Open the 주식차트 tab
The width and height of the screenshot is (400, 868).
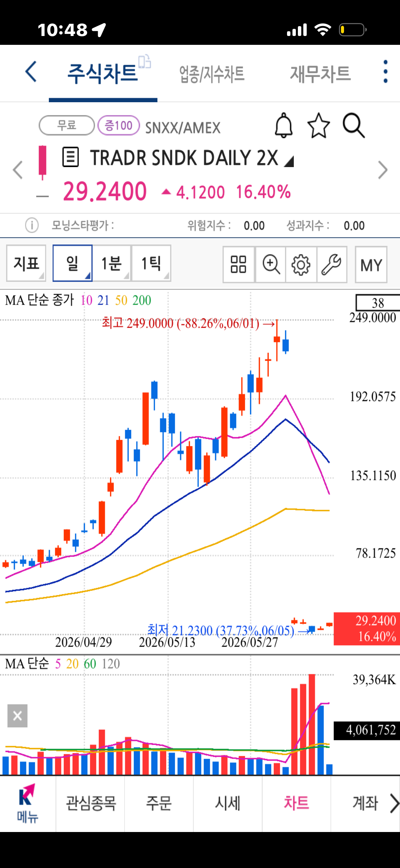[x=102, y=73]
